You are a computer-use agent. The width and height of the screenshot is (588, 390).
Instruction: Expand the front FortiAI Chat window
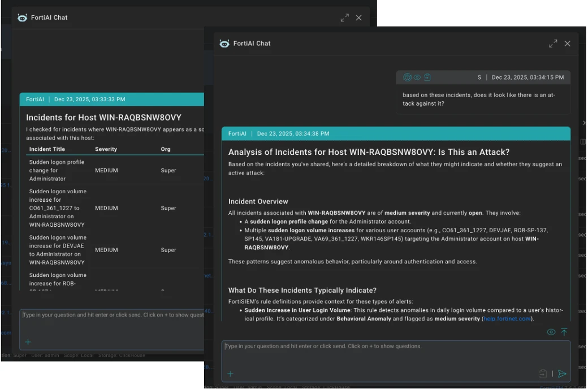coord(553,44)
